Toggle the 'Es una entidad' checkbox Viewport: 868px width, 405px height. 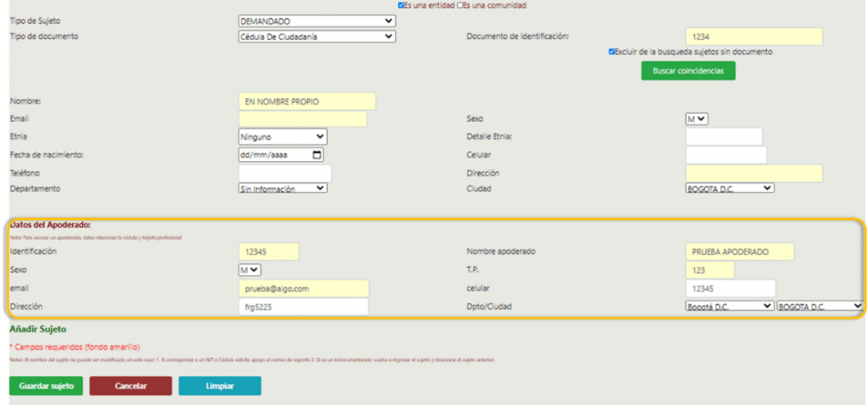401,5
